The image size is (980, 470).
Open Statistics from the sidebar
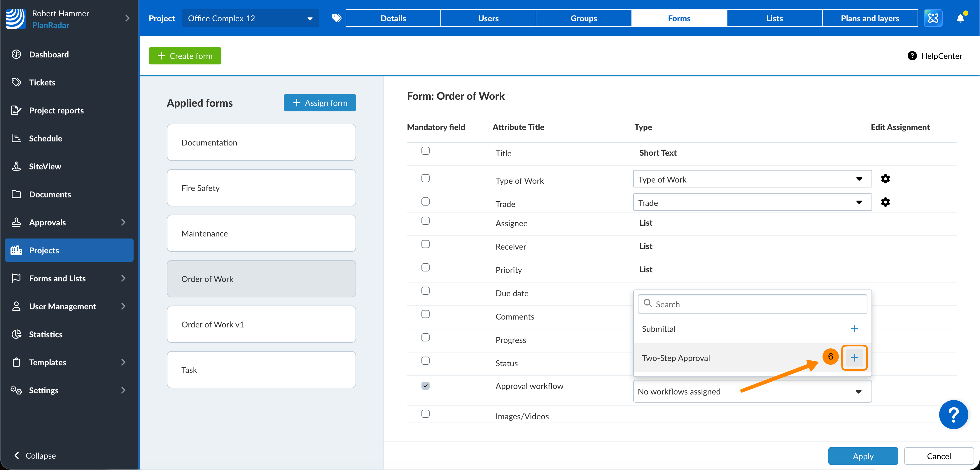(46, 334)
